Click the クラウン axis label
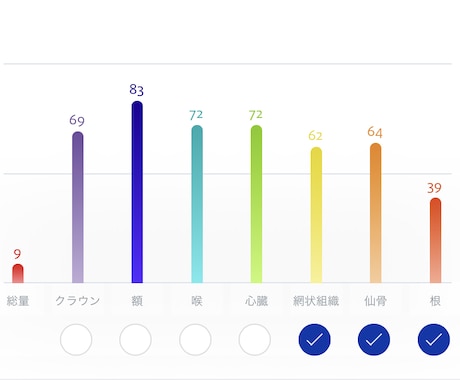 point(78,301)
